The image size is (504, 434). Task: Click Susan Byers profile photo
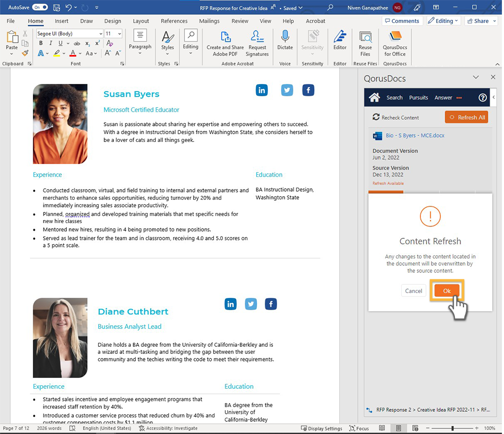[60, 124]
